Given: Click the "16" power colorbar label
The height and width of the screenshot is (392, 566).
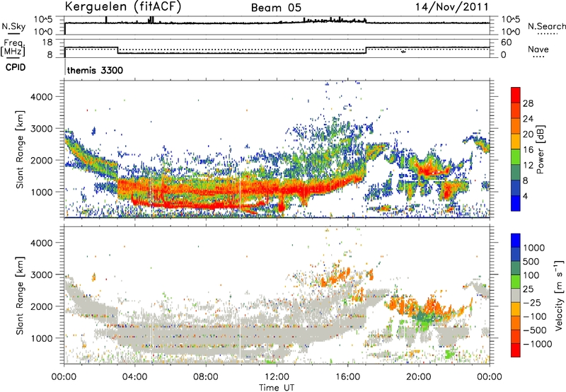Looking at the screenshot, I should click(x=528, y=150).
